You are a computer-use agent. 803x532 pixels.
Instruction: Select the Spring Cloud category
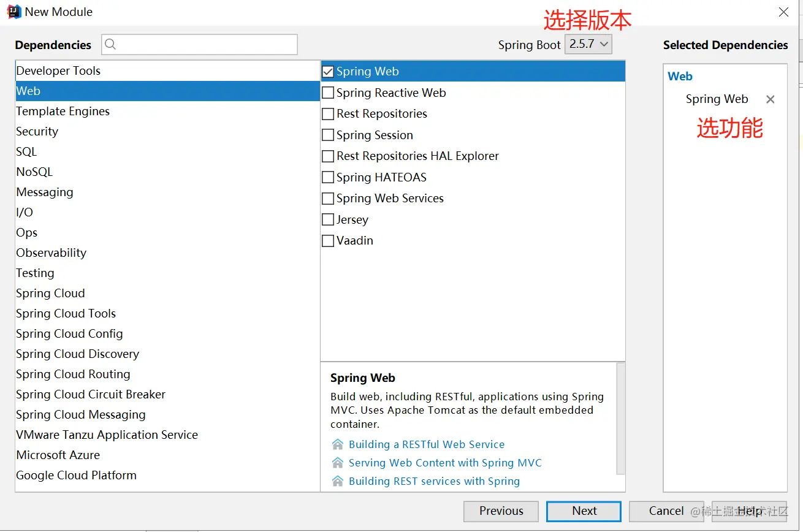[167, 294]
